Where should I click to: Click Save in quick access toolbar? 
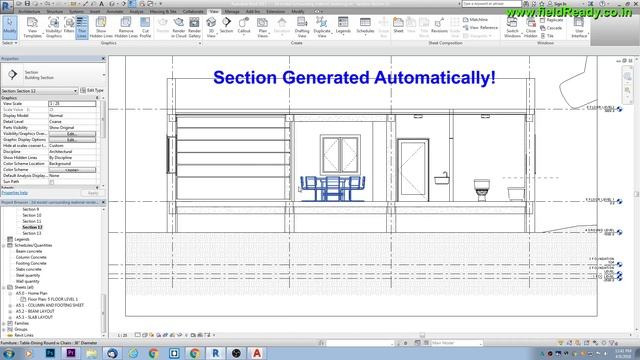pos(27,4)
